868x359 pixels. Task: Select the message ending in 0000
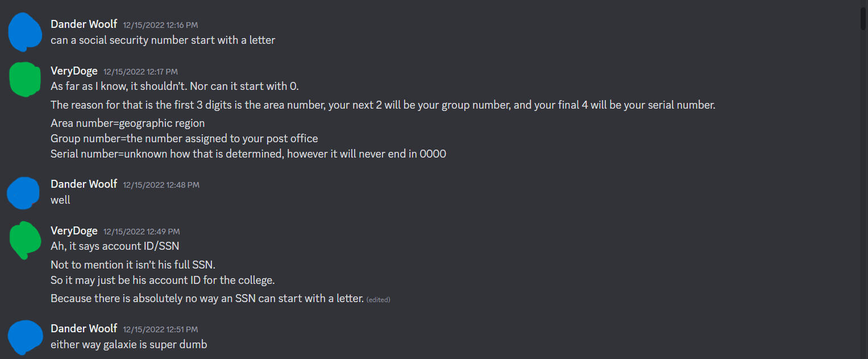click(x=248, y=154)
